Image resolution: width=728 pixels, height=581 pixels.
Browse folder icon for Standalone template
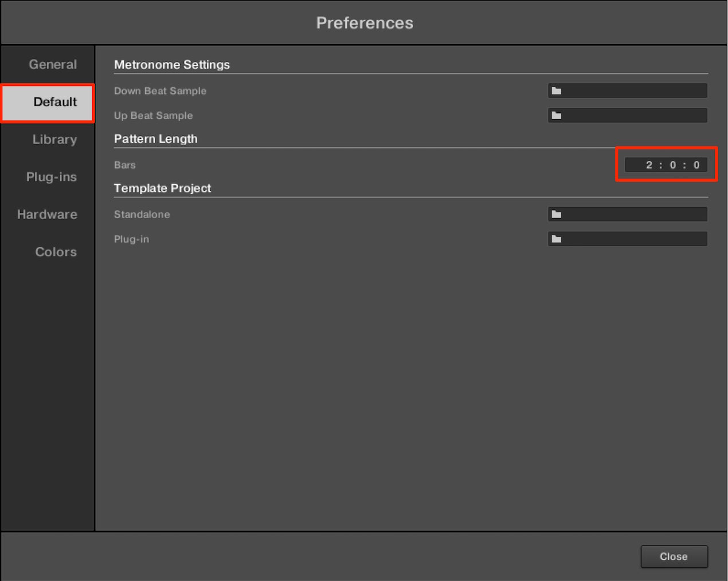(x=556, y=214)
